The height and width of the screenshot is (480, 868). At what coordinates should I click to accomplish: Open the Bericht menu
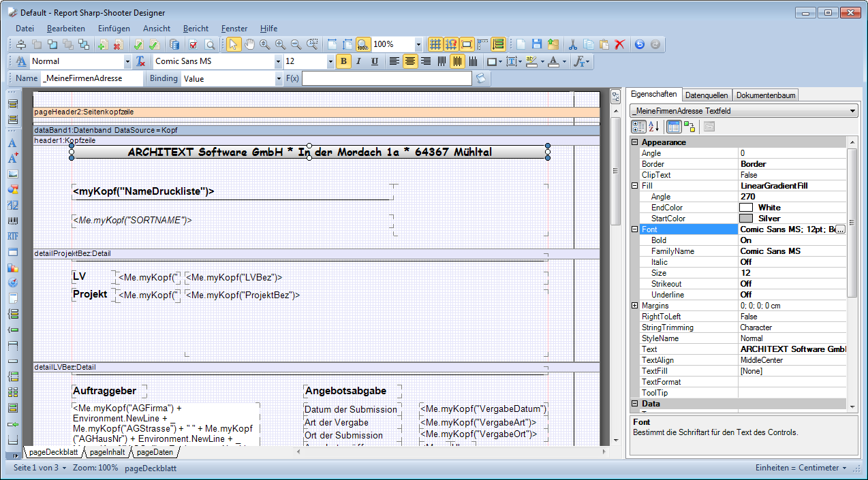196,29
